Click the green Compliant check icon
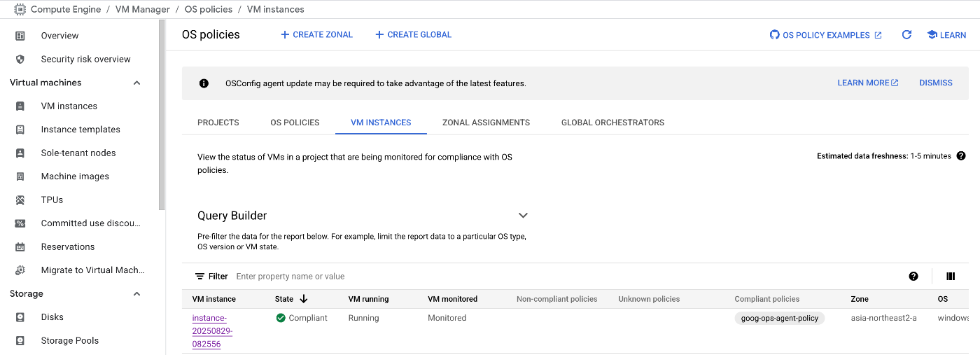Screen dimensions: 980x355 281,318
